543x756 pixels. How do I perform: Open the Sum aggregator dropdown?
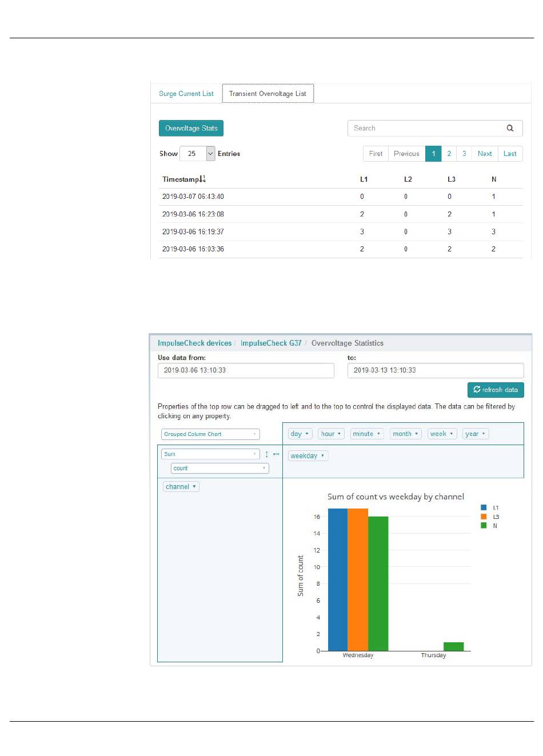[x=210, y=454]
